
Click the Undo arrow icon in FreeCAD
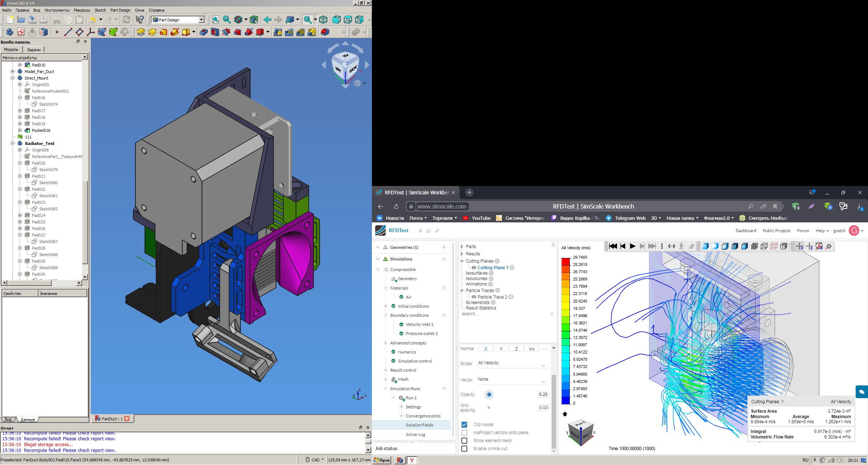[x=93, y=20]
